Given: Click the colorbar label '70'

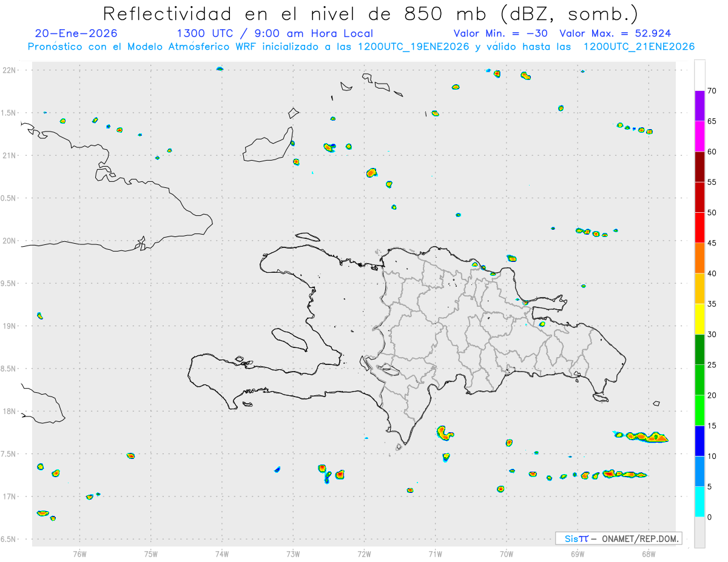Looking at the screenshot, I should [x=712, y=91].
